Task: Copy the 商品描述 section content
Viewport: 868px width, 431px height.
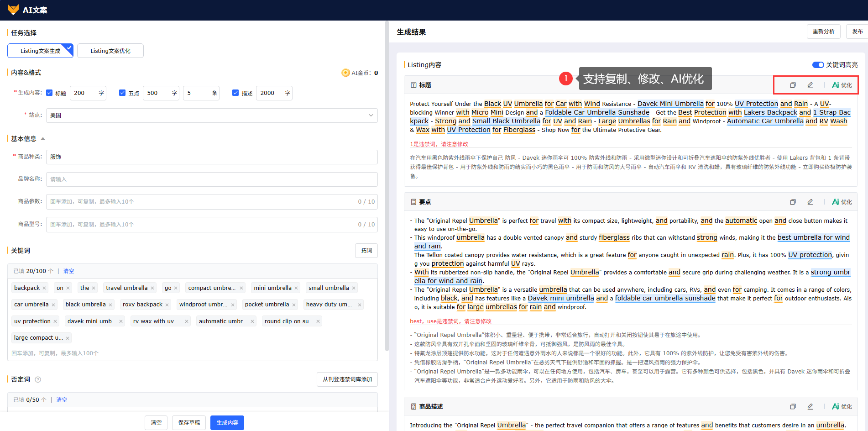Action: [x=793, y=407]
